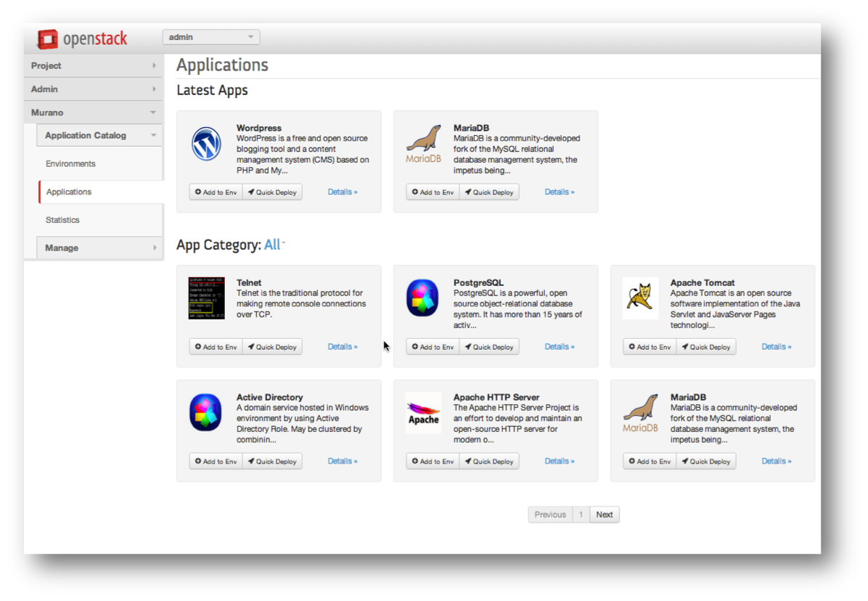
Task: Quick Deploy the PostgreSQL app
Action: (488, 347)
